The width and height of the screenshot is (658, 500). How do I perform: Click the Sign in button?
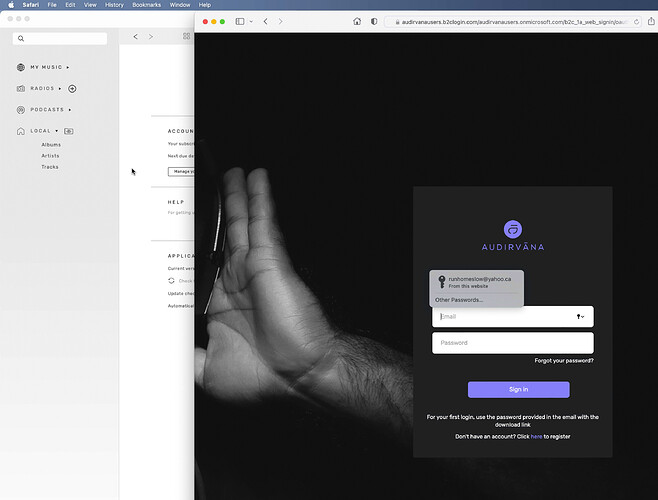click(519, 390)
